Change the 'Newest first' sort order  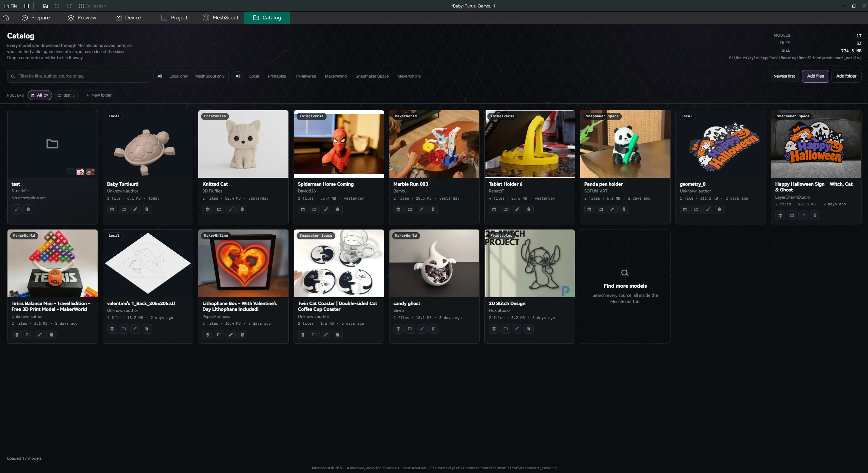(x=784, y=76)
